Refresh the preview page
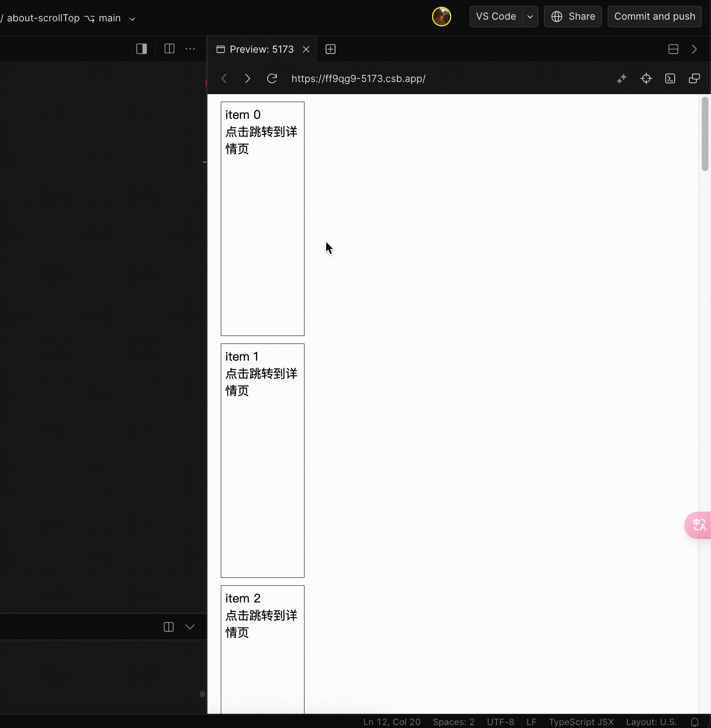This screenshot has height=728, width=711. (x=272, y=79)
